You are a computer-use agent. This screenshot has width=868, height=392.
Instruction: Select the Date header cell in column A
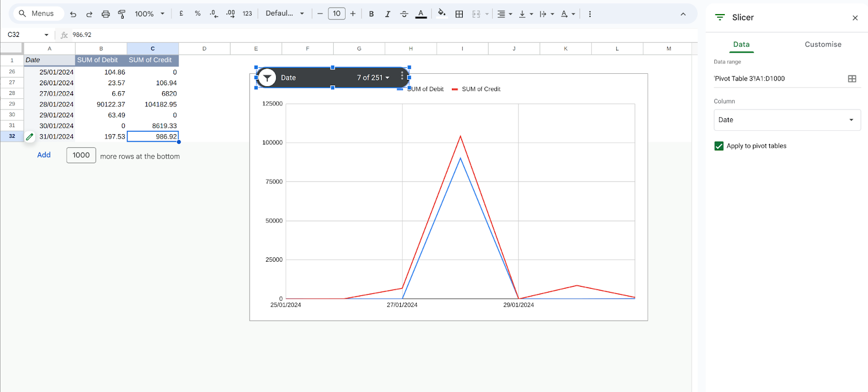point(49,60)
